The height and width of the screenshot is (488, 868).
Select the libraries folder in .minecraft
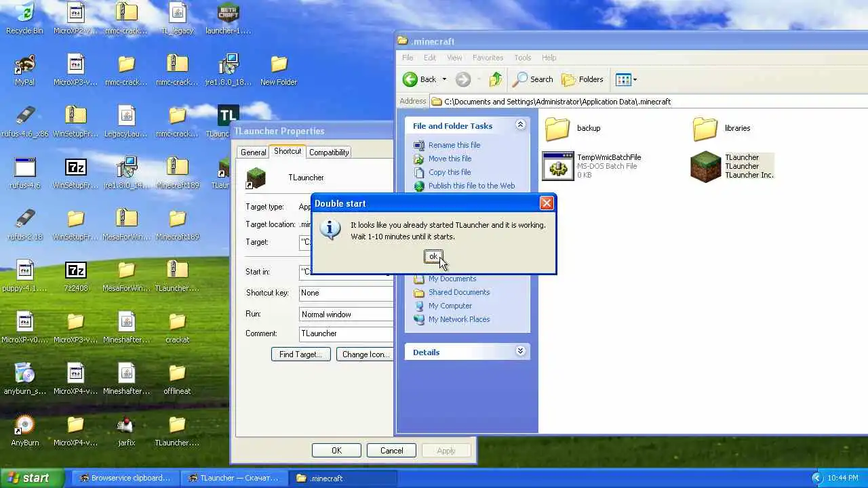(x=722, y=128)
